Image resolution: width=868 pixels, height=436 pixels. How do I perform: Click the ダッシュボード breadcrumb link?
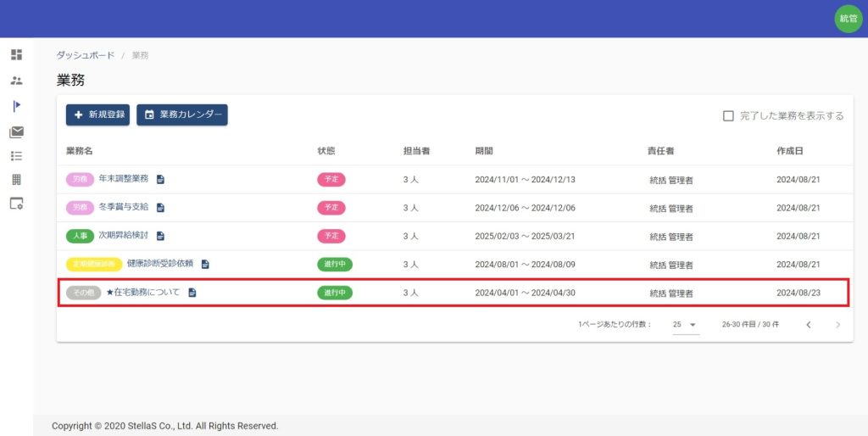pos(86,55)
